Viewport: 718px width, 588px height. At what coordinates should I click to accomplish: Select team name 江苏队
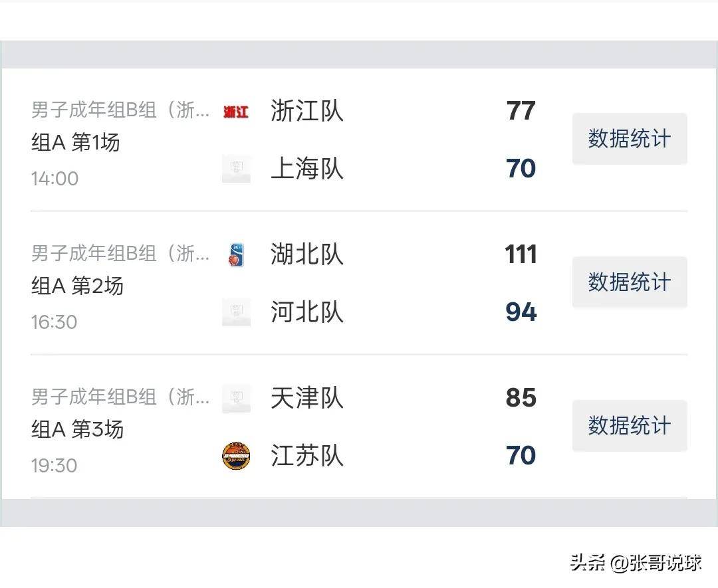click(307, 456)
